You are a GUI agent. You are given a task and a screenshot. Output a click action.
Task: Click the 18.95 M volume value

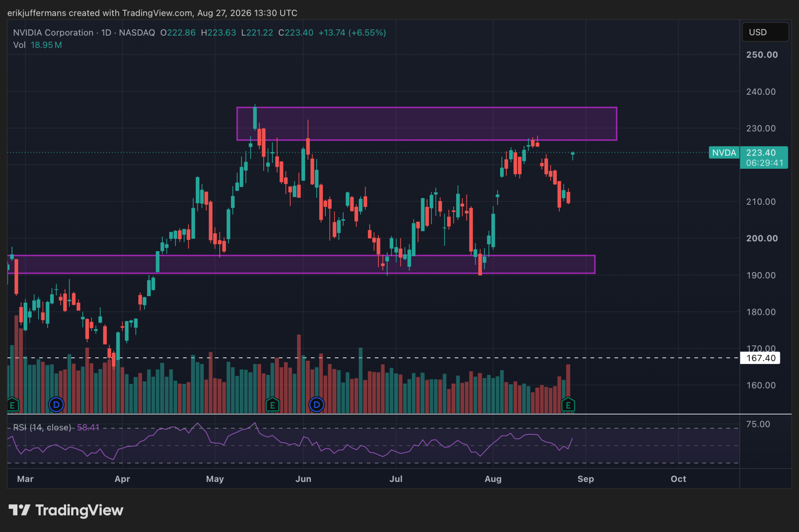coord(46,45)
